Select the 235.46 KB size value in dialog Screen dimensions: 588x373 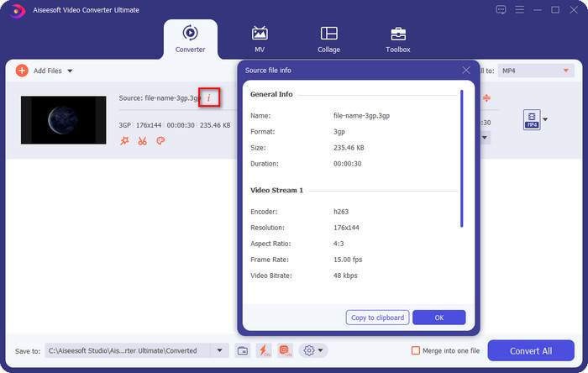[349, 148]
